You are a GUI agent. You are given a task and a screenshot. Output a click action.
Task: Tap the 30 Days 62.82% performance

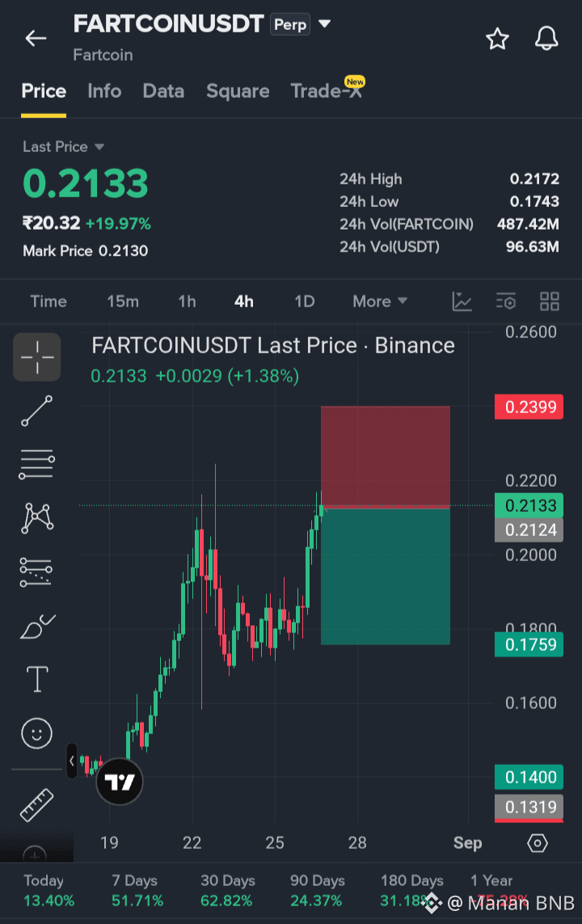point(227,890)
